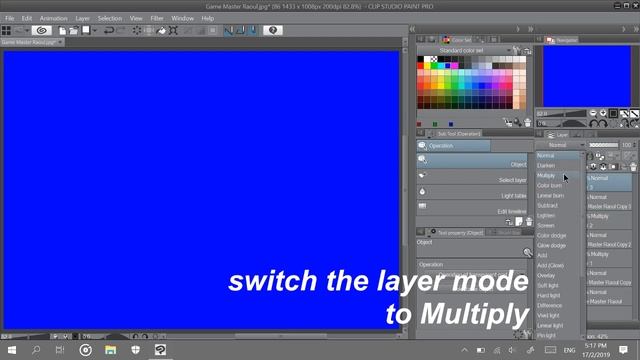The width and height of the screenshot is (640, 360).
Task: Open Windows Start button
Action: (x=11, y=350)
